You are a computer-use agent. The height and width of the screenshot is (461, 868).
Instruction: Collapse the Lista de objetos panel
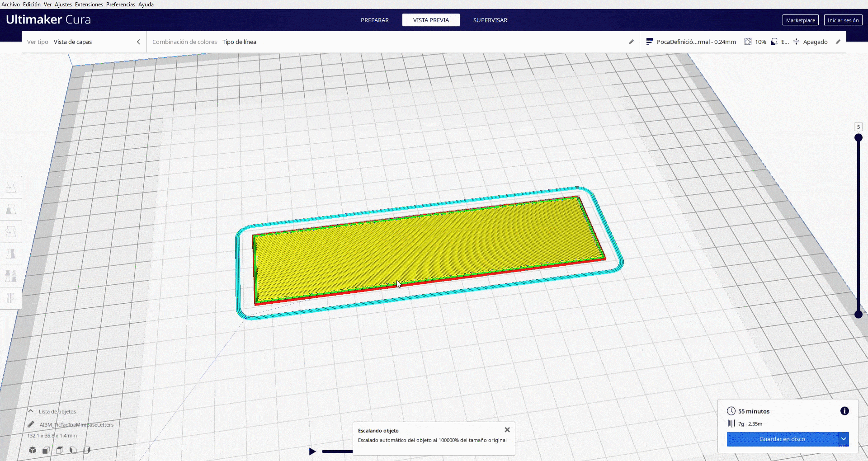click(x=31, y=411)
